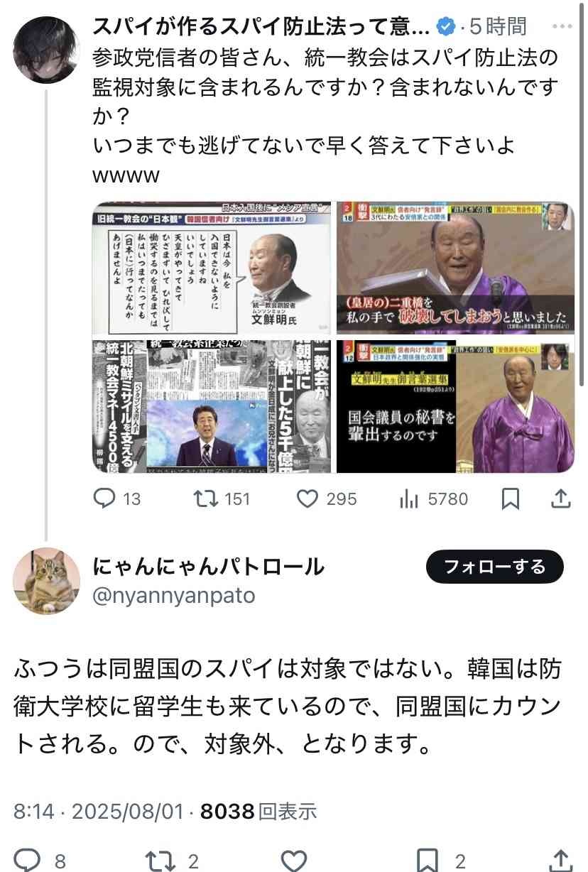Retweet the original post showing 151 reposts
This screenshot has height=872, width=588.
coord(205,499)
